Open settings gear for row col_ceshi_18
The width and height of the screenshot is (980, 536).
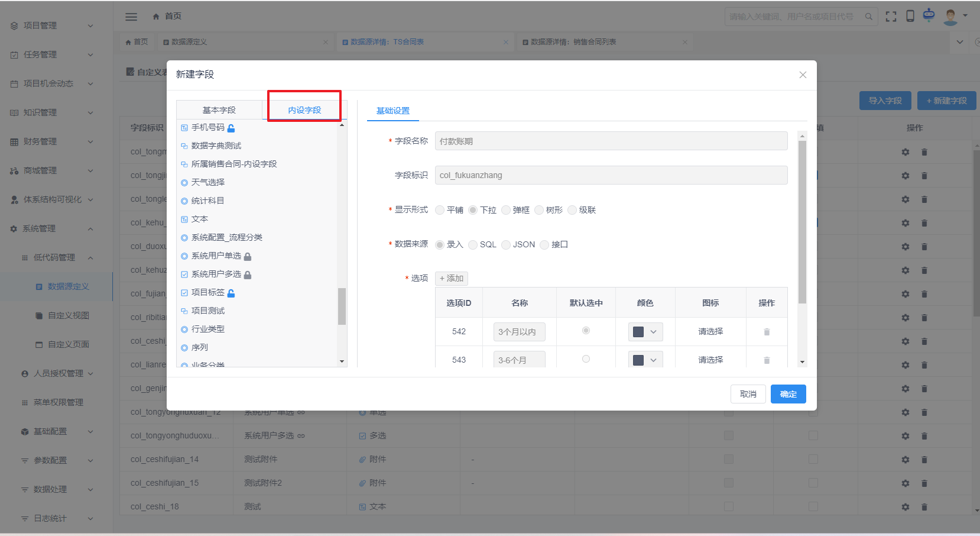tap(906, 507)
